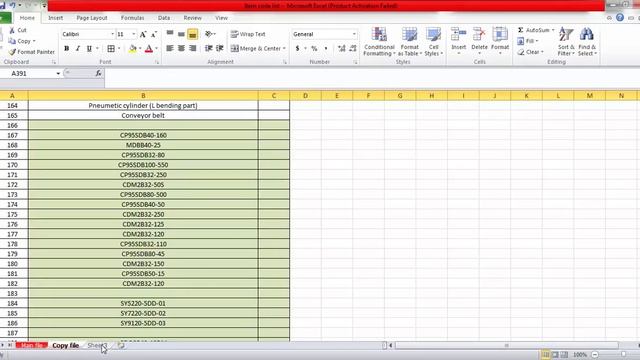Click column B header
640x360 pixels.
tap(143, 96)
